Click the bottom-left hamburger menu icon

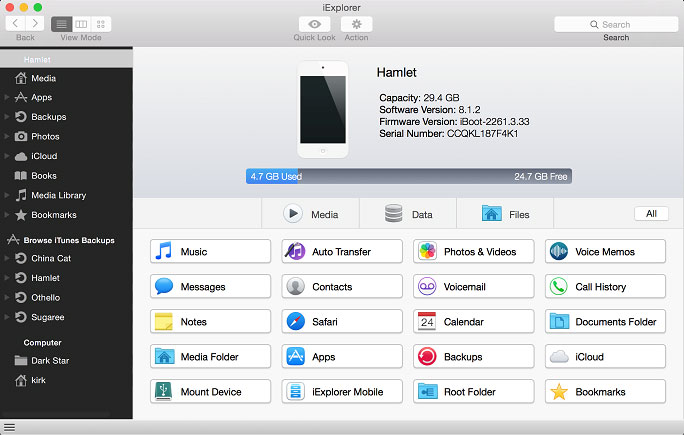pyautogui.click(x=9, y=428)
